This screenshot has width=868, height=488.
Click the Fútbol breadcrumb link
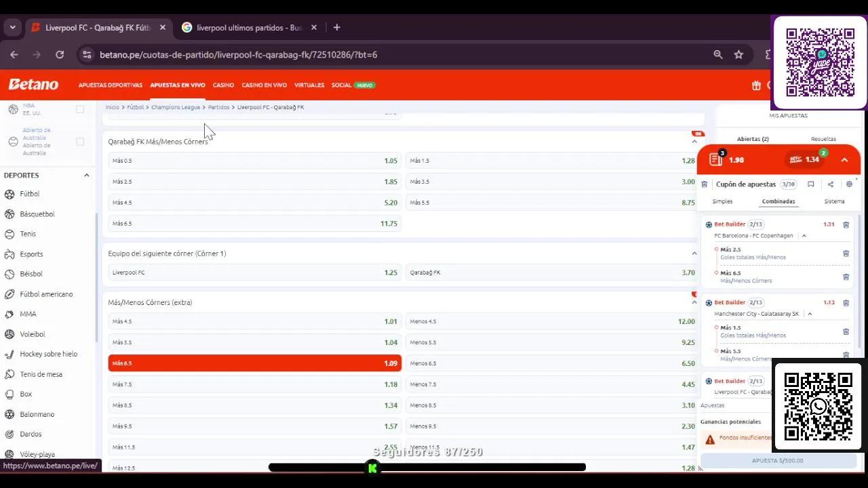tap(136, 107)
